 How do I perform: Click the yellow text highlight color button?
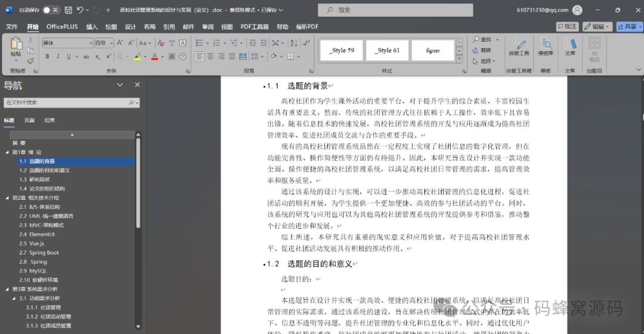tap(137, 57)
